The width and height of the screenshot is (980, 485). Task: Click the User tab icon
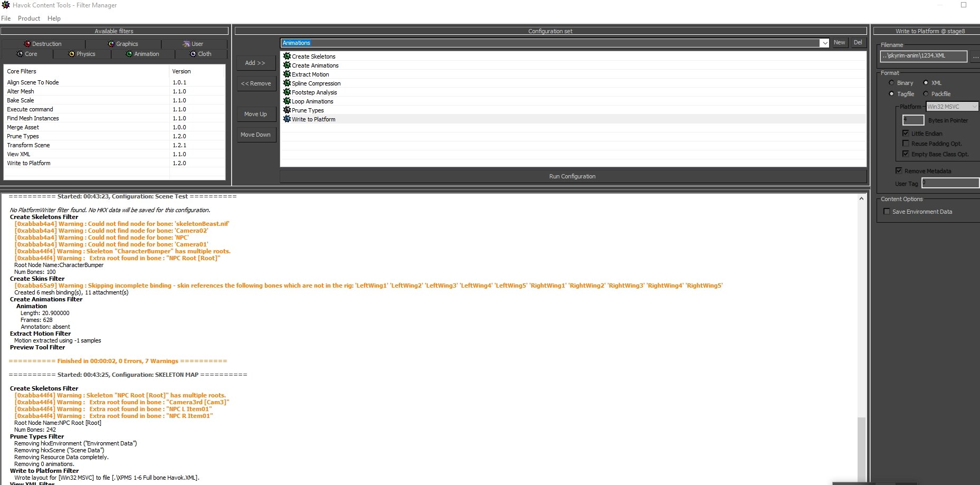tap(186, 44)
